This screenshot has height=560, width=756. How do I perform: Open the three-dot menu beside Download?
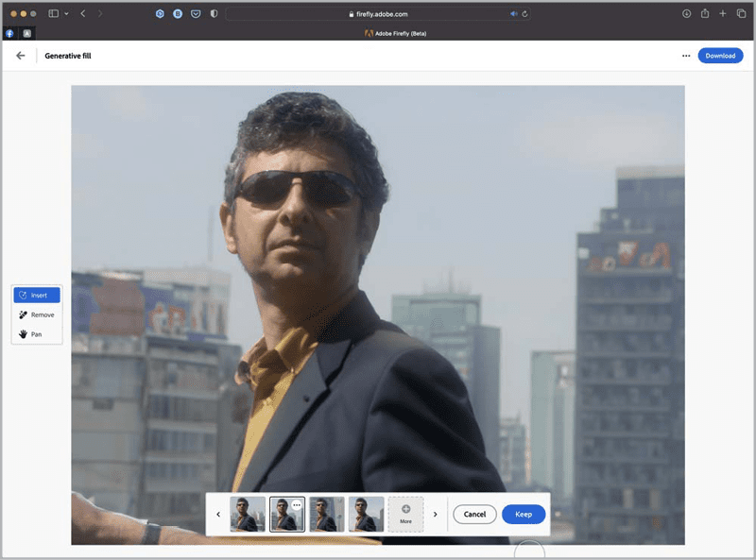686,56
